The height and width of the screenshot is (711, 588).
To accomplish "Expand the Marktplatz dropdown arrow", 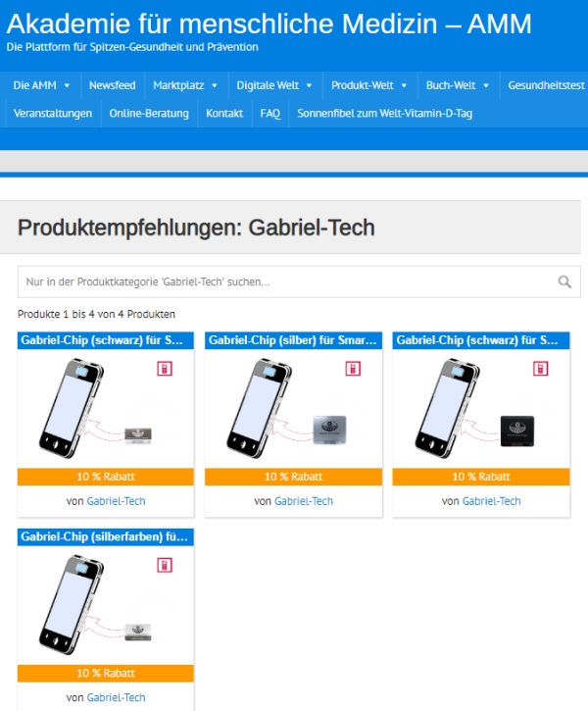I will coord(215,85).
